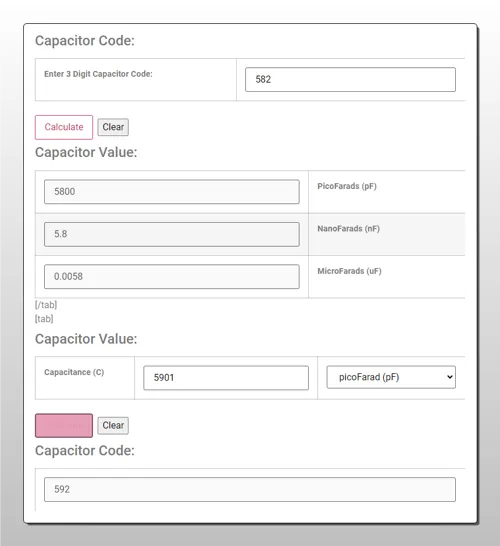Click the NanoFarads (nF) label

[348, 228]
